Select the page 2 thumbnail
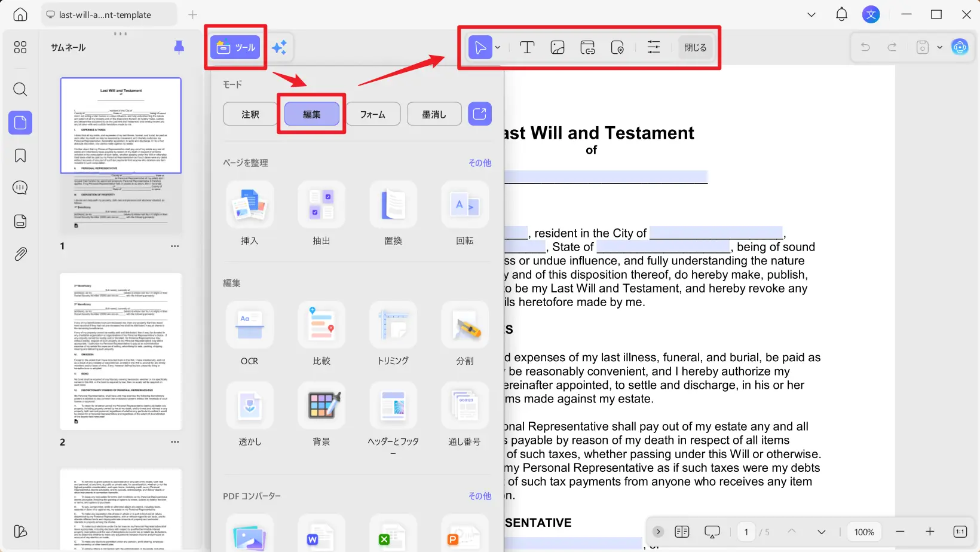This screenshot has width=980, height=552. (x=121, y=352)
